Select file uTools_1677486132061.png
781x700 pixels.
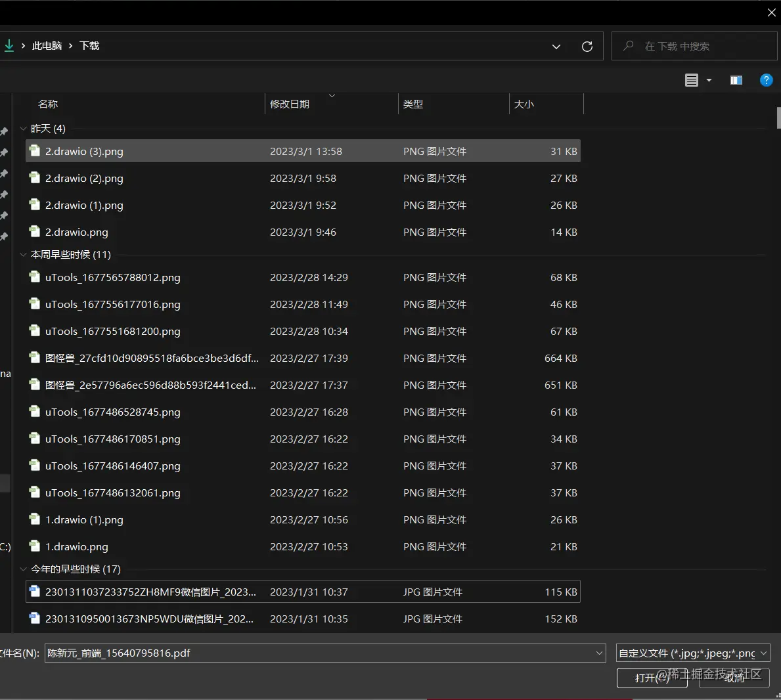[303, 492]
